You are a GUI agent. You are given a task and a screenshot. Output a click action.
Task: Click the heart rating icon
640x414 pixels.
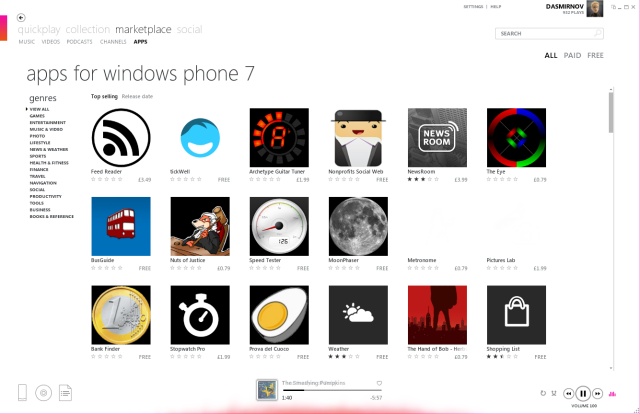[x=379, y=383]
